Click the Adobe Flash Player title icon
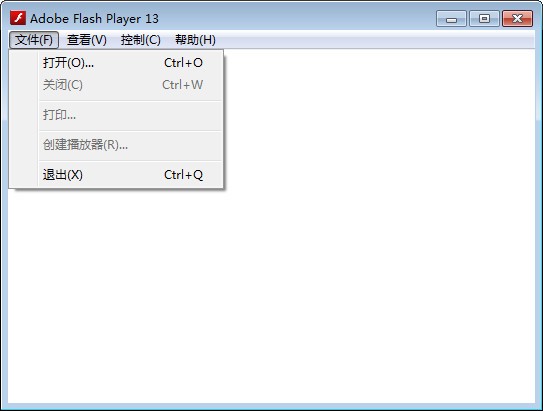The image size is (543, 411). pyautogui.click(x=18, y=18)
